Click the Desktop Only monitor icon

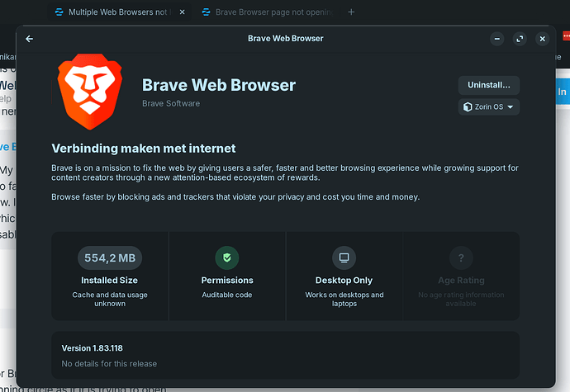pos(344,257)
